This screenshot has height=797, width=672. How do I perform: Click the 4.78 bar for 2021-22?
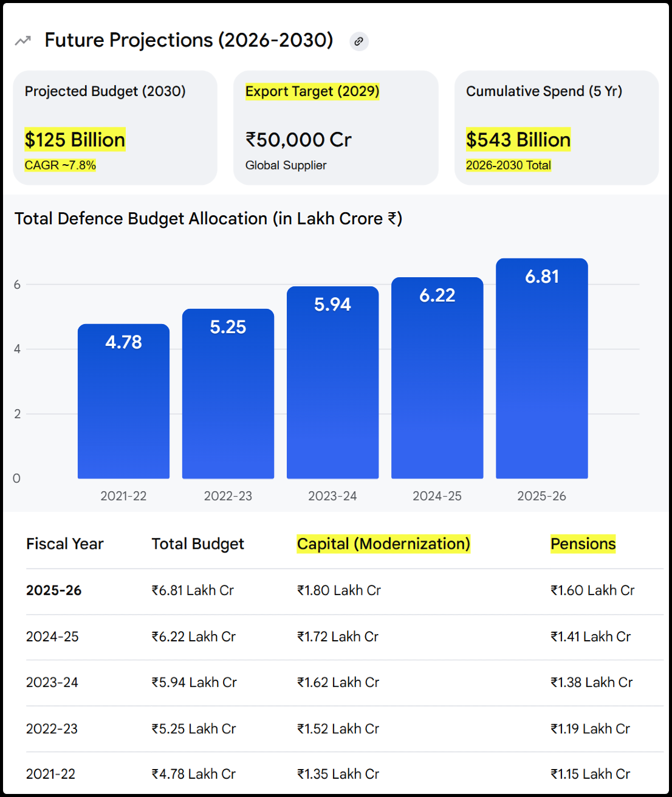[123, 401]
